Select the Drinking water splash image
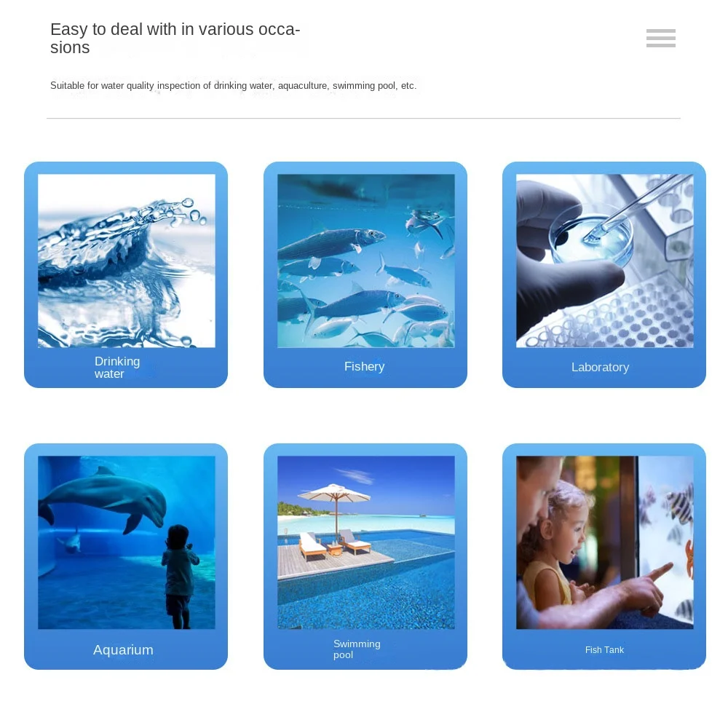This screenshot has width=728, height=728. tap(126, 261)
